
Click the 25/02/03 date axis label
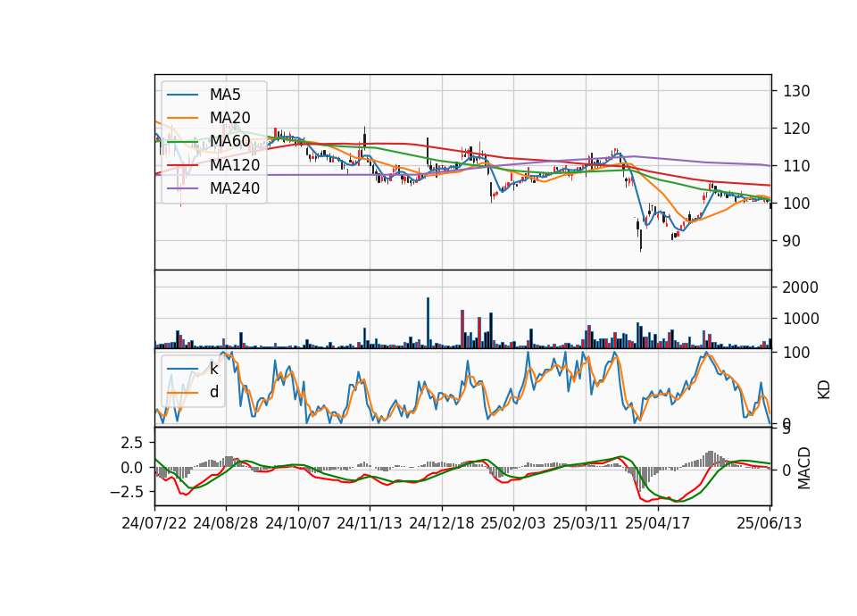pyautogui.click(x=513, y=523)
